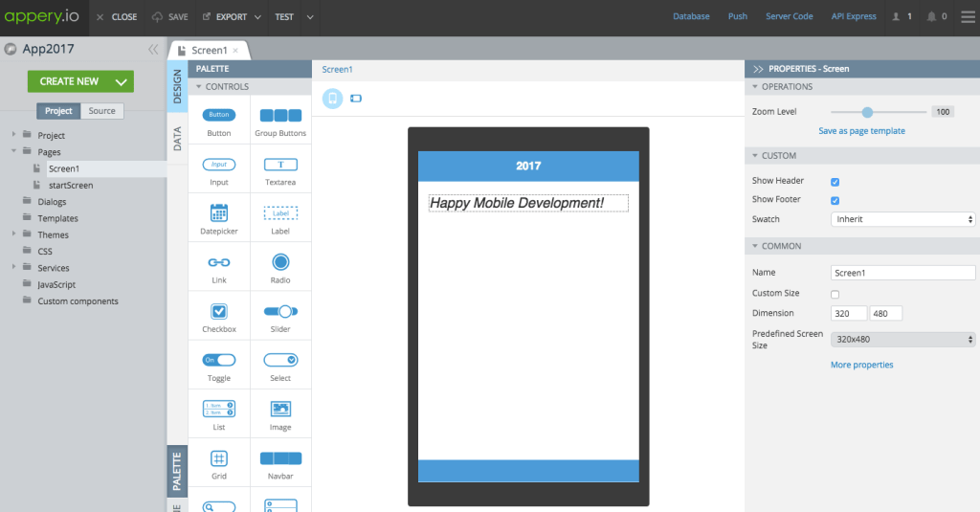The height and width of the screenshot is (512, 980).
Task: Select the Group Buttons control
Action: (x=280, y=116)
